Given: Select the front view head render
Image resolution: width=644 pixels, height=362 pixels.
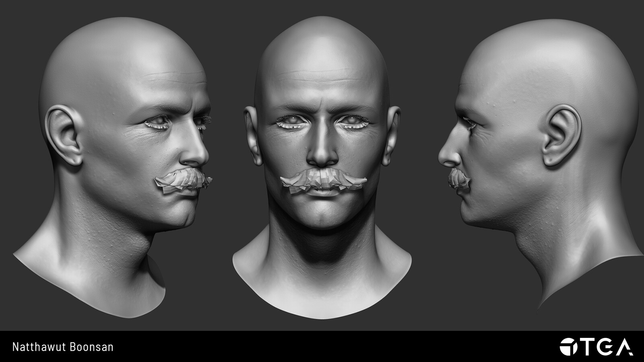Looking at the screenshot, I should click(x=322, y=168).
